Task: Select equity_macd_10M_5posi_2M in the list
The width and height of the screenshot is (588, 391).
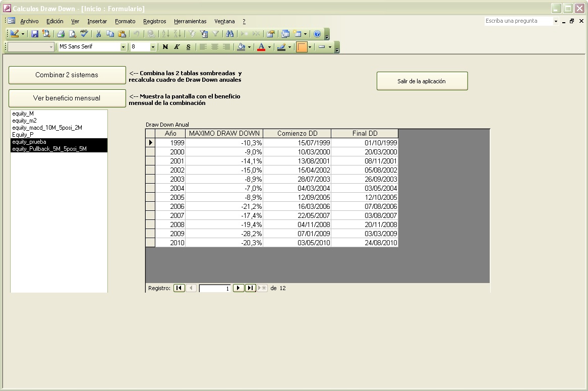Action: point(47,128)
